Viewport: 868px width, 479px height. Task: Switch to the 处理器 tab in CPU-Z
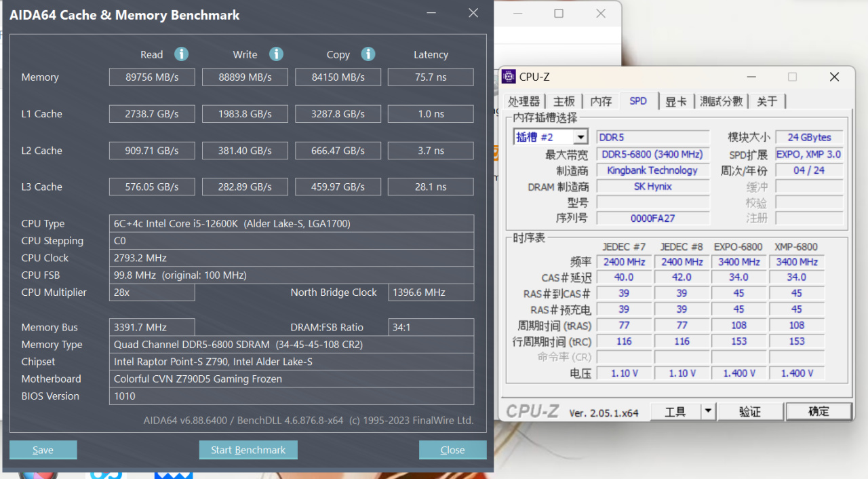point(524,102)
